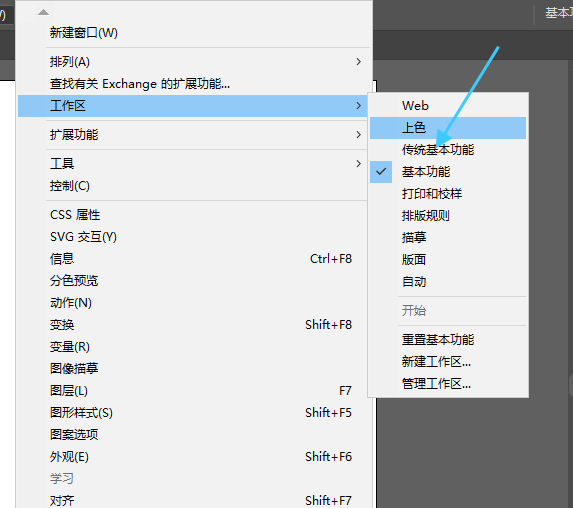Open the workspace switcher in top bar

coord(558,13)
